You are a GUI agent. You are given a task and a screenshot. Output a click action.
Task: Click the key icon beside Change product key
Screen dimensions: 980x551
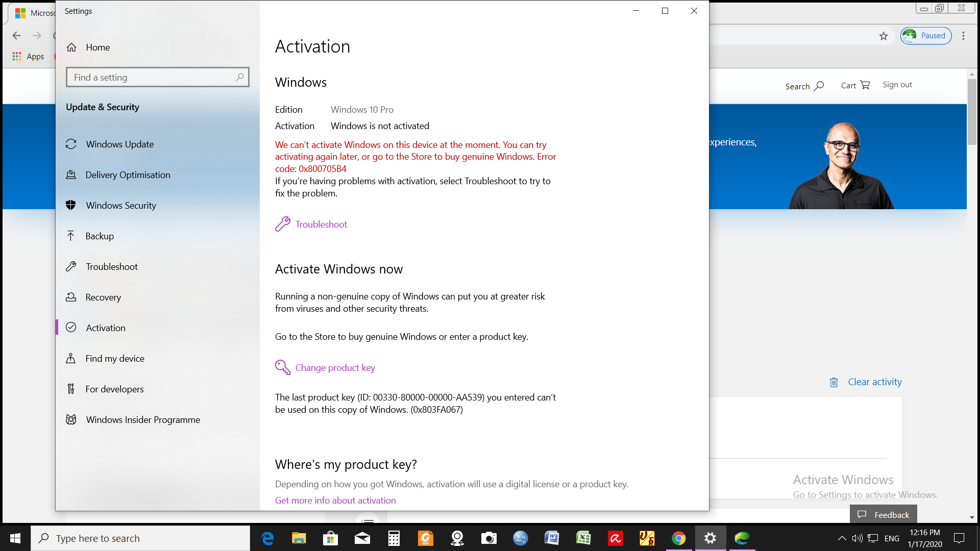coord(283,367)
